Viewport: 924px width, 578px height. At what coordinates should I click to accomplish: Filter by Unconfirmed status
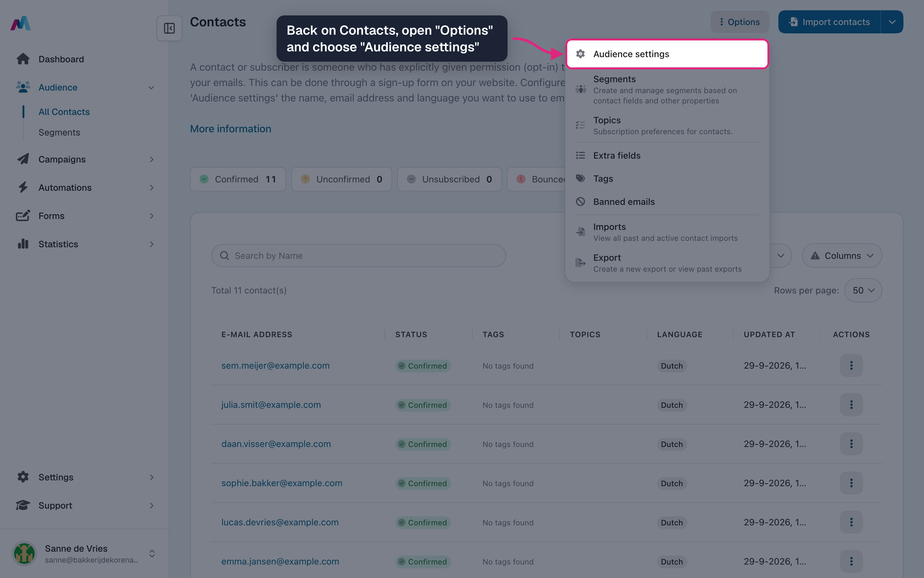[341, 179]
